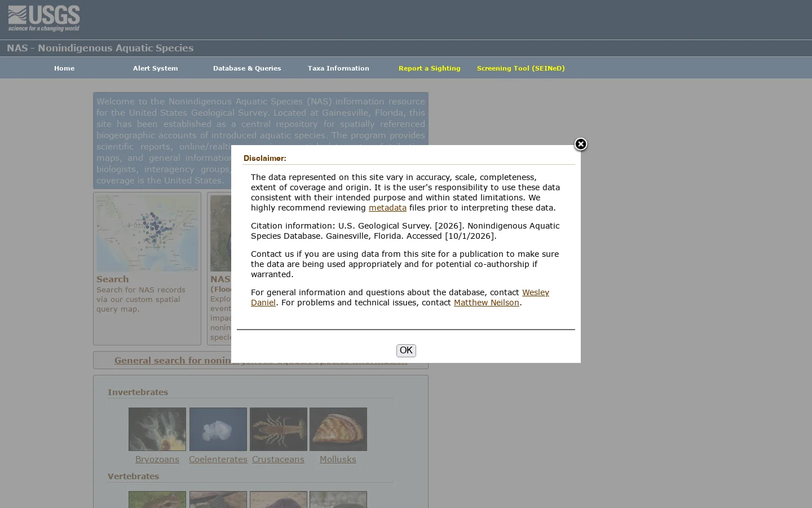The width and height of the screenshot is (812, 508).
Task: Click the Disclaimer heading text
Action: tap(265, 158)
